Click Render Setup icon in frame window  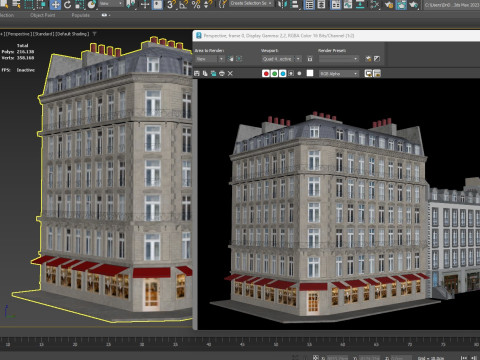(368, 59)
